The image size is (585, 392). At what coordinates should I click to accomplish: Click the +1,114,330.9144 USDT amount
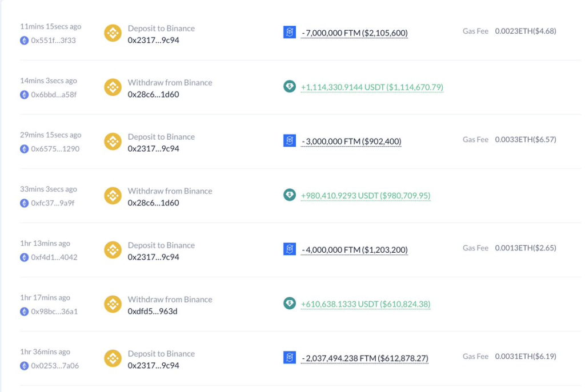click(x=372, y=87)
